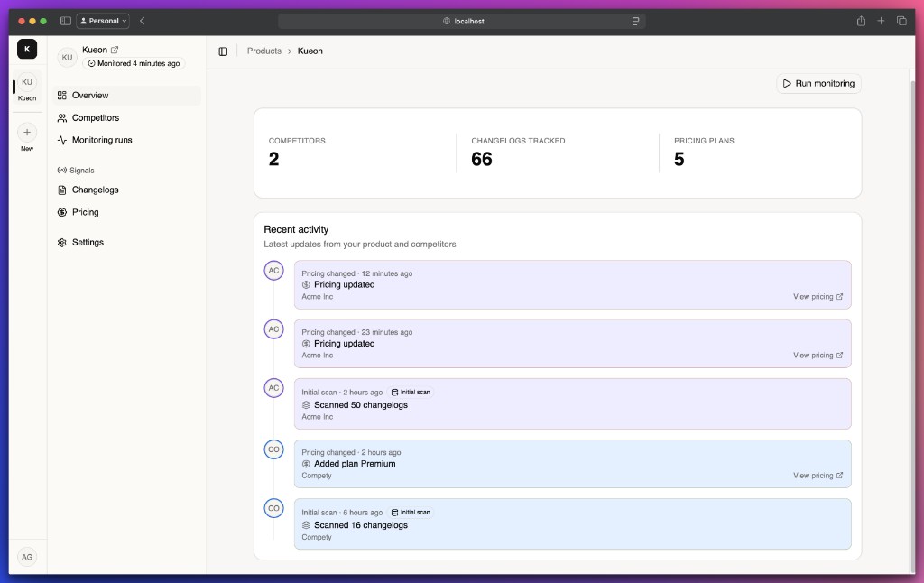
Task: Open Pricing under Signals
Action: (x=126, y=212)
